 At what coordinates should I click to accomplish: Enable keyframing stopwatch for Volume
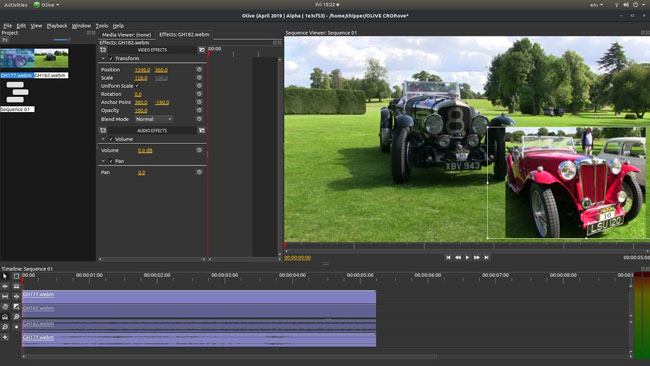pos(199,150)
